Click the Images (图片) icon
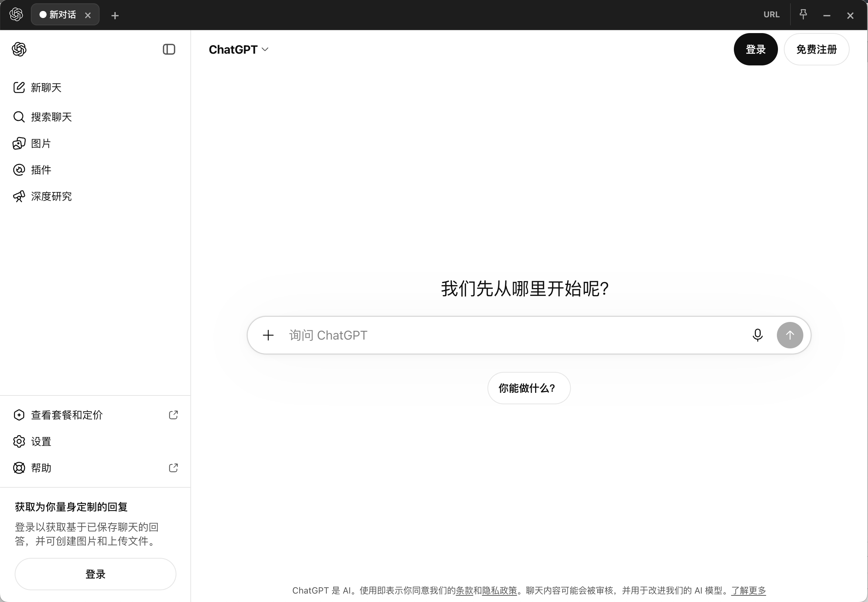Image resolution: width=868 pixels, height=602 pixels. click(19, 143)
